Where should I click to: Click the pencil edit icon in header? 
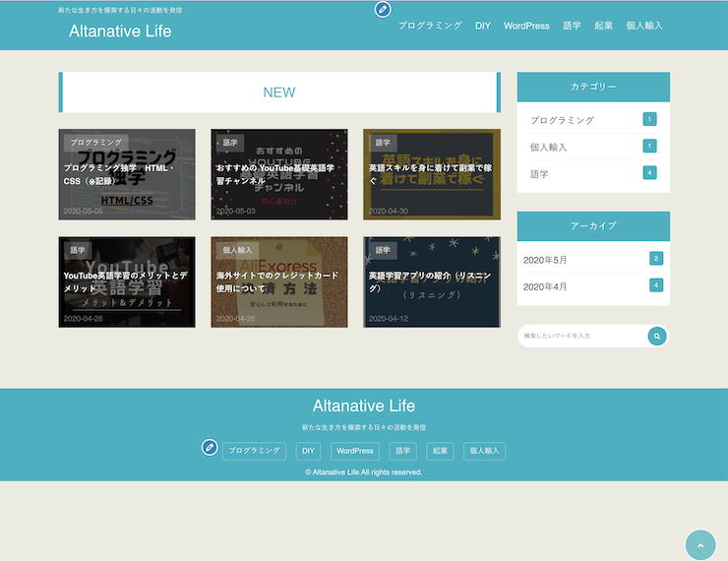[x=383, y=10]
